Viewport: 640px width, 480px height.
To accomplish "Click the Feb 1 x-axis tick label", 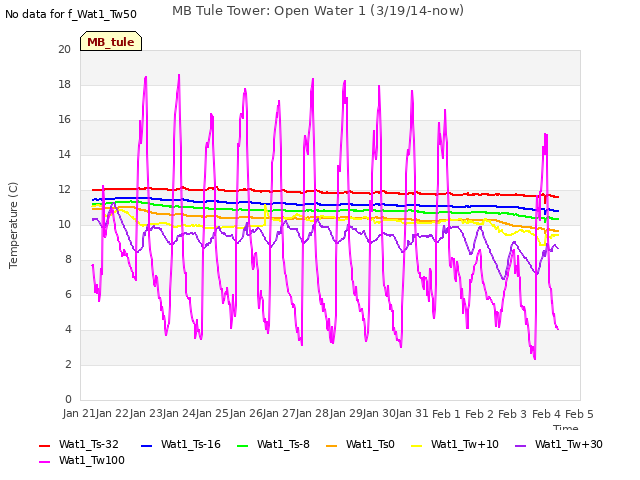I will 446,414.
